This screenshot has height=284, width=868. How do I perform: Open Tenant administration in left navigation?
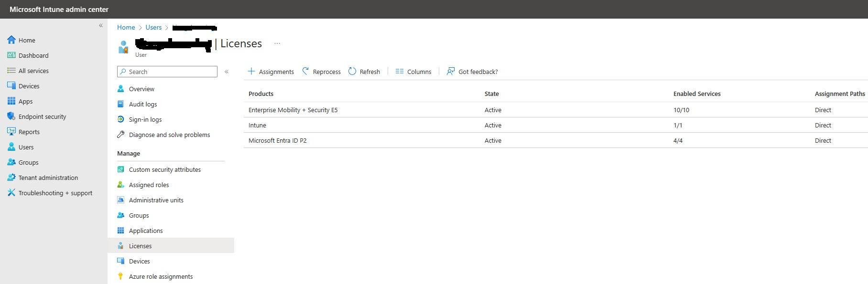(x=48, y=178)
